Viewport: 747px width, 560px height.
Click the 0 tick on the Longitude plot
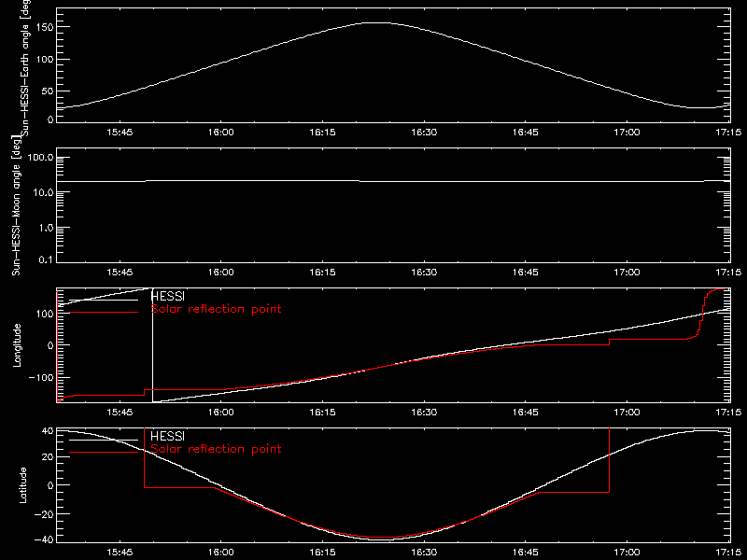tap(50, 345)
